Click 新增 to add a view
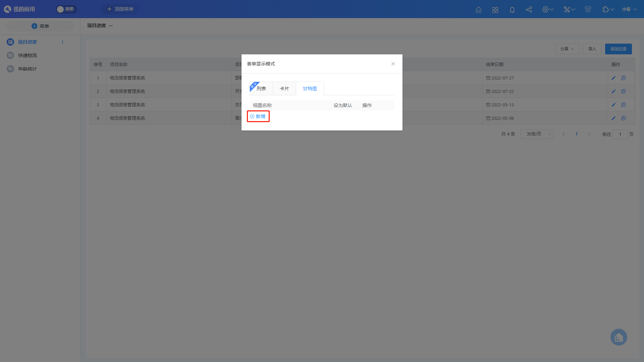644x362 pixels. (258, 116)
